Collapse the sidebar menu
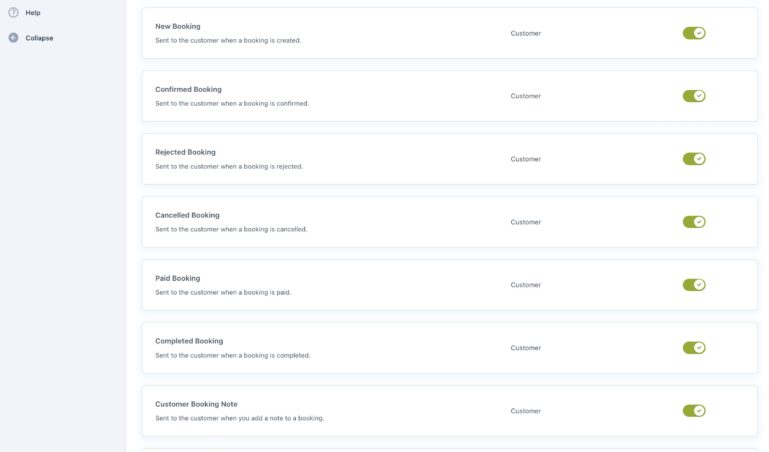The width and height of the screenshot is (769, 452). coord(39,38)
